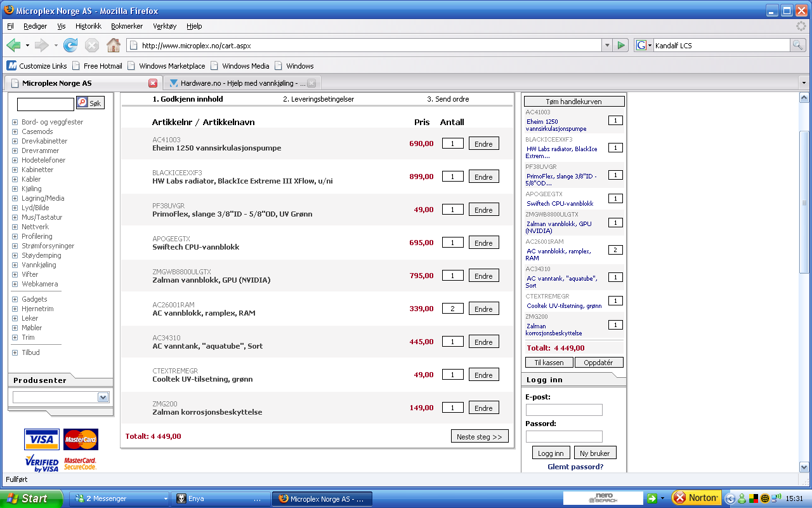This screenshot has width=812, height=508.
Task: Click the address bar URL field
Action: [363, 45]
